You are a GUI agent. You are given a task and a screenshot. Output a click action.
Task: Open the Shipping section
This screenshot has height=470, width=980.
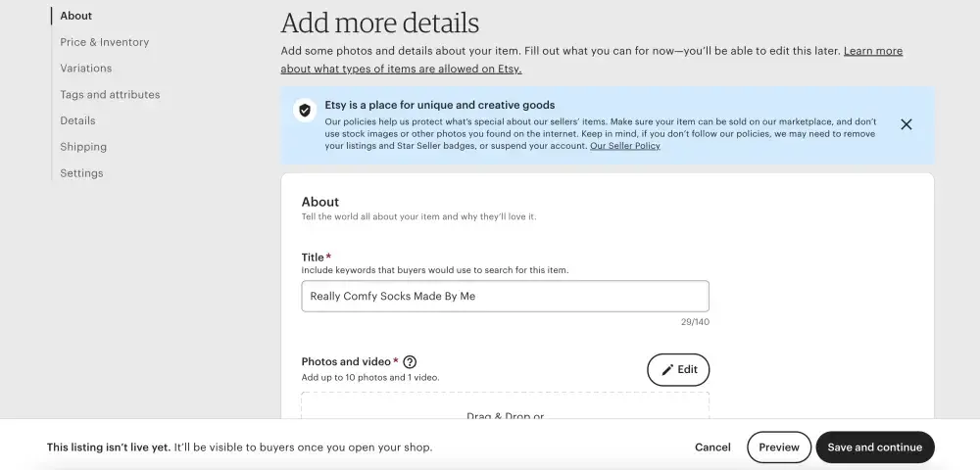(x=83, y=147)
